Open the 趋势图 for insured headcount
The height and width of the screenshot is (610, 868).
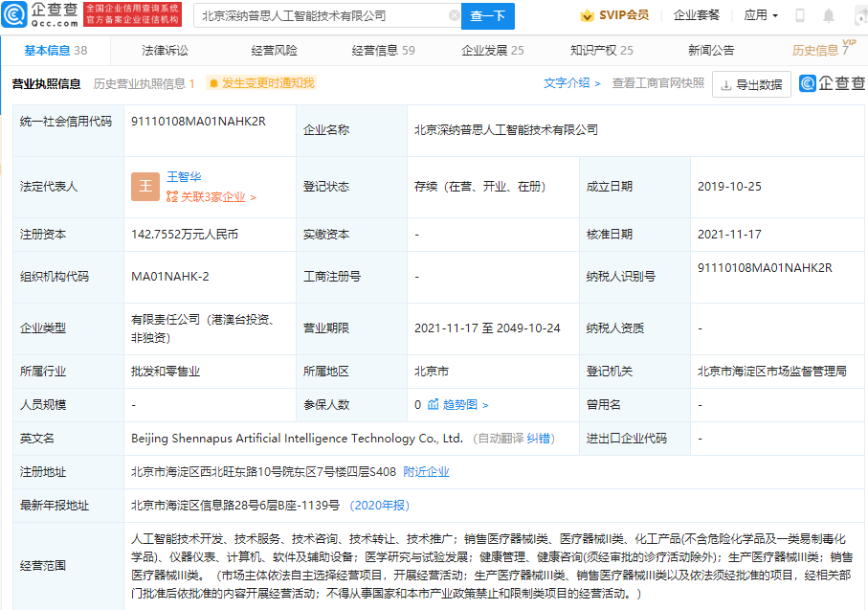pos(465,405)
